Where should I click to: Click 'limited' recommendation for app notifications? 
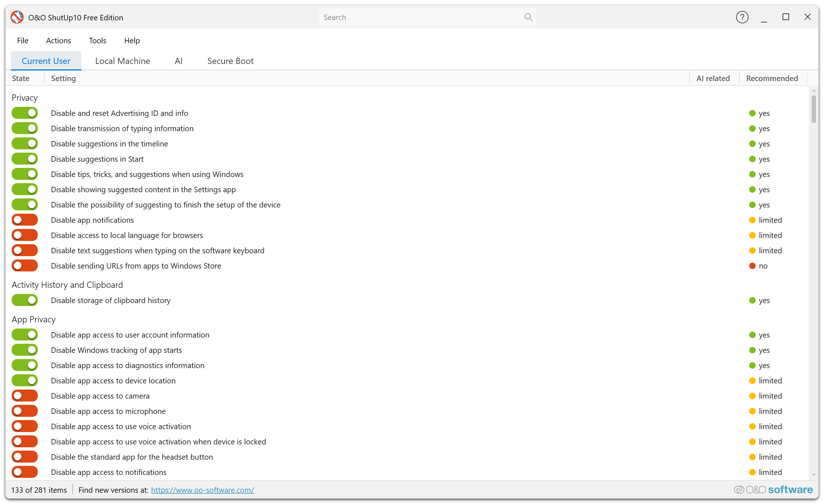click(x=766, y=220)
